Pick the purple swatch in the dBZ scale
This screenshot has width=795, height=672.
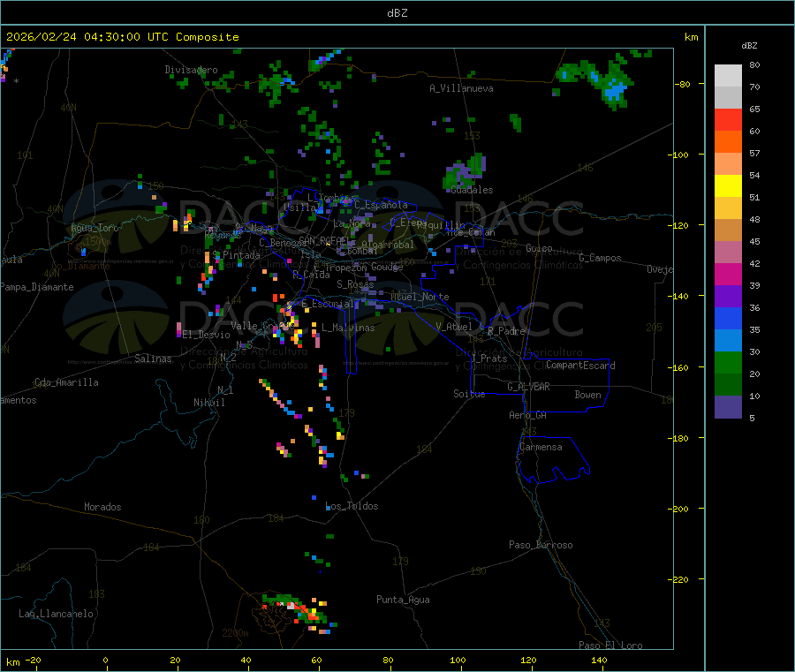point(728,297)
